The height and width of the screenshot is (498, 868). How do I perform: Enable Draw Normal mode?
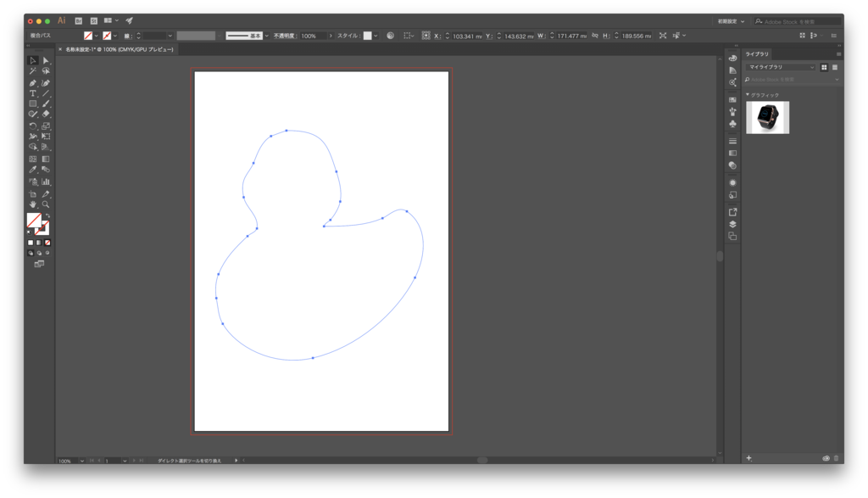click(x=31, y=253)
